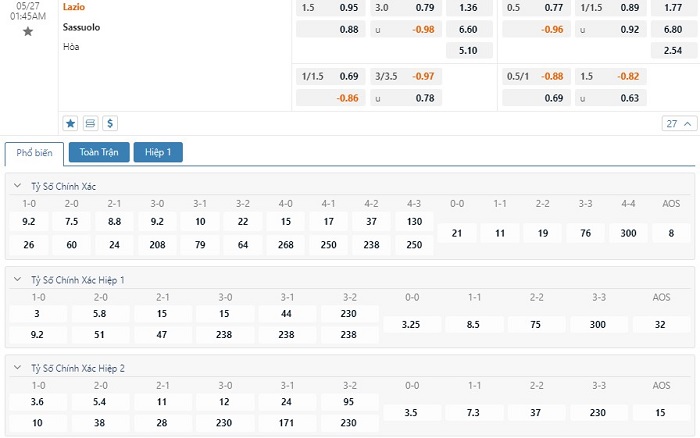The height and width of the screenshot is (438, 700).
Task: Select handicap odds -0.86
Action: [x=331, y=98]
